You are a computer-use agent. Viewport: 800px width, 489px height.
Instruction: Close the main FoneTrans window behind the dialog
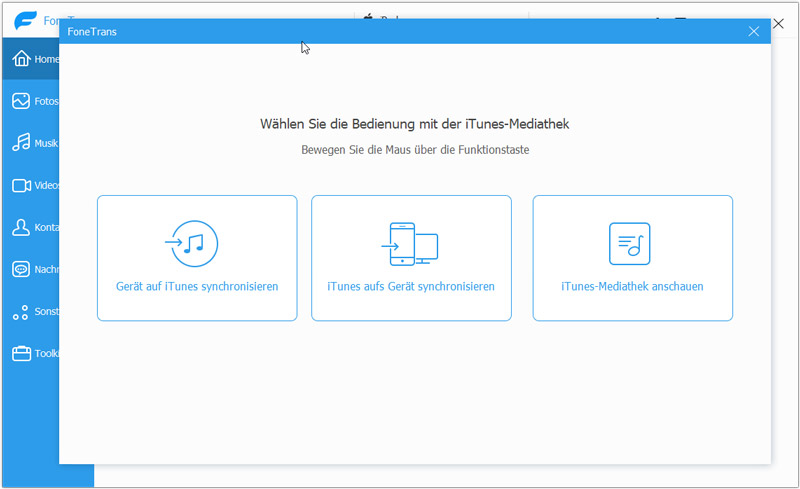click(778, 23)
